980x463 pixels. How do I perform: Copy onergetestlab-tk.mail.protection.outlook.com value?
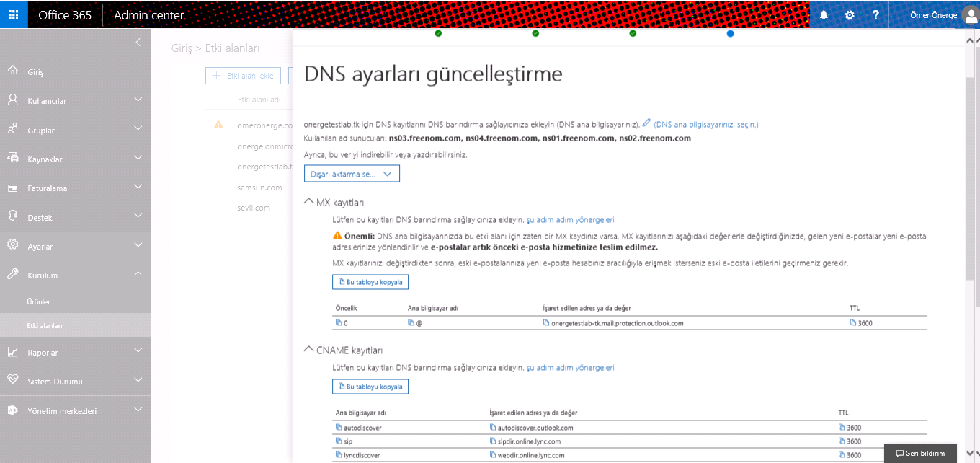pos(546,323)
